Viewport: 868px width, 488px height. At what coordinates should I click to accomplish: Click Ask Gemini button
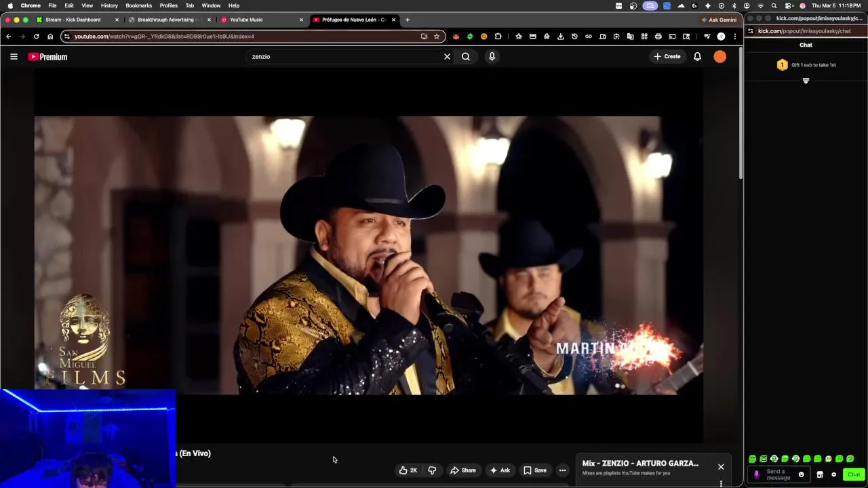(x=719, y=20)
